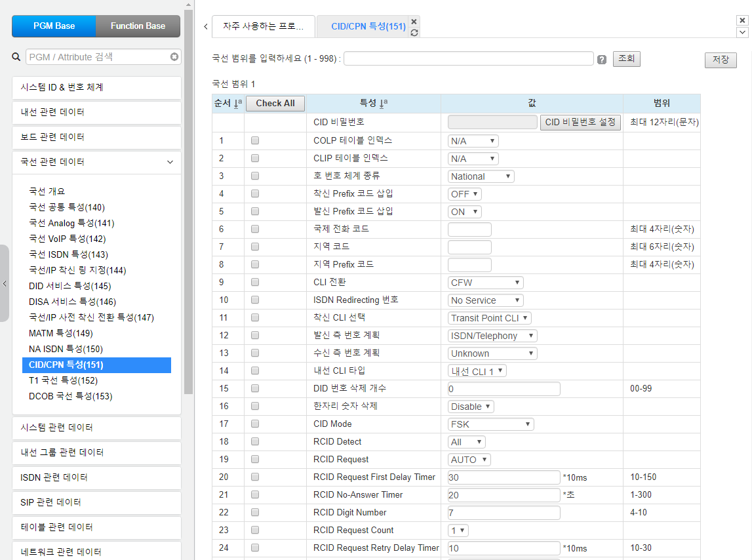
Task: Close the CID/CPN 특성(151) tab
Action: [x=414, y=22]
